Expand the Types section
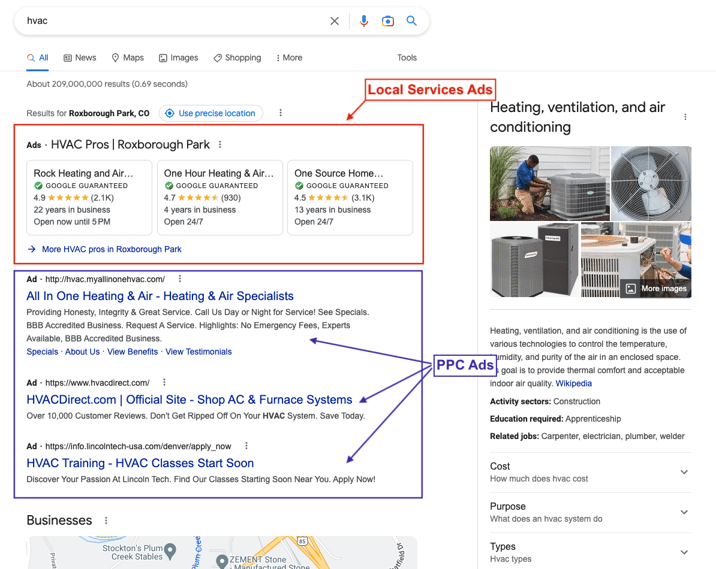This screenshot has height=569, width=716. tap(590, 553)
